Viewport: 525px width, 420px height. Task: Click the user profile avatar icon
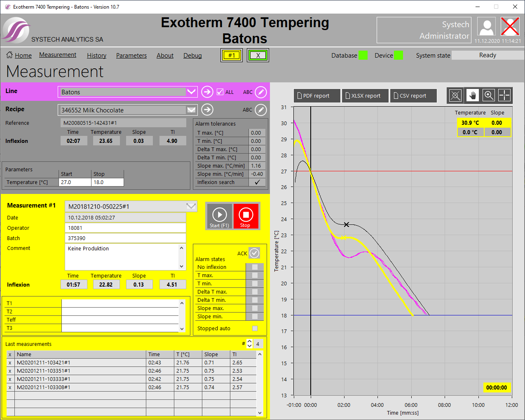click(486, 27)
